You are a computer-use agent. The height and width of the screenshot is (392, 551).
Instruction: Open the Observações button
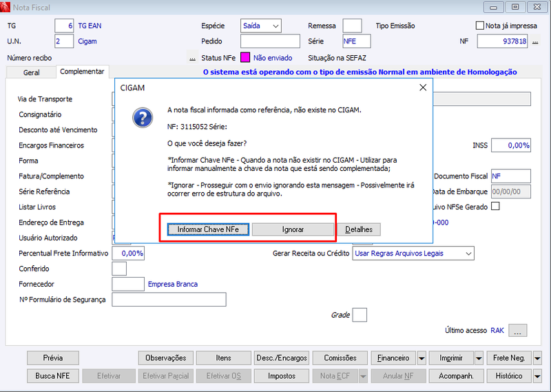[x=166, y=358]
